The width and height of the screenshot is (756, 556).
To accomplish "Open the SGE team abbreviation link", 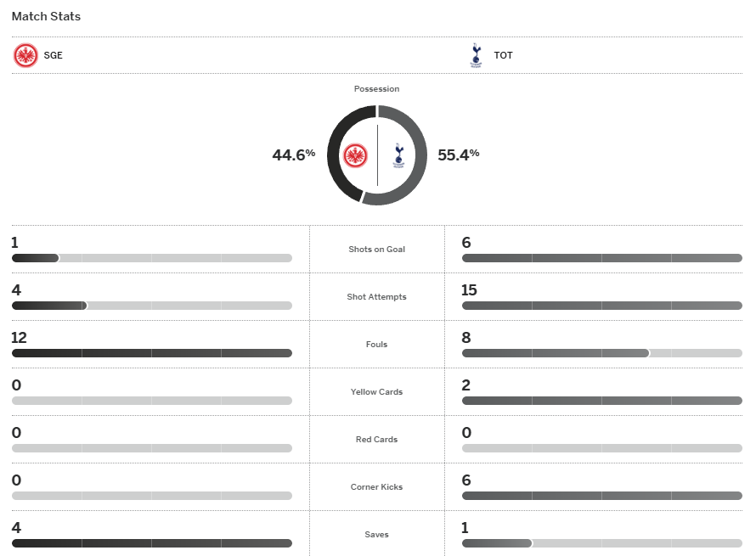I will [x=54, y=56].
